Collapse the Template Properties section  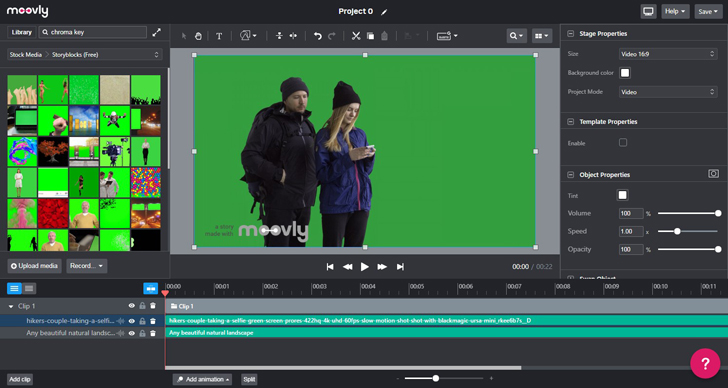click(571, 122)
